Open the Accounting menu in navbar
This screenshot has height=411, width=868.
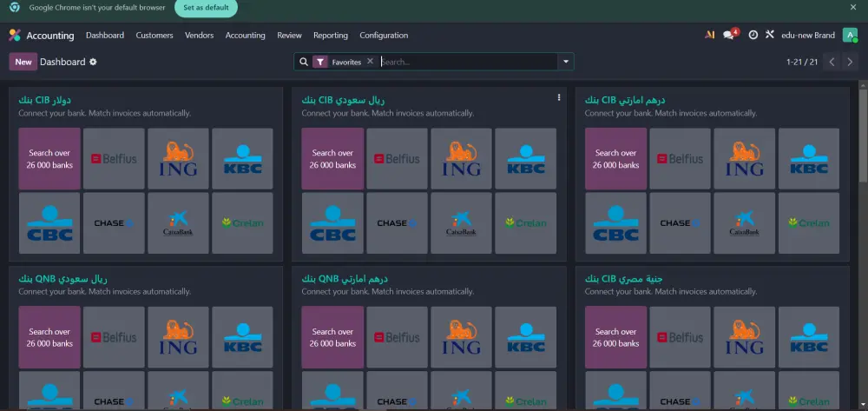(246, 35)
